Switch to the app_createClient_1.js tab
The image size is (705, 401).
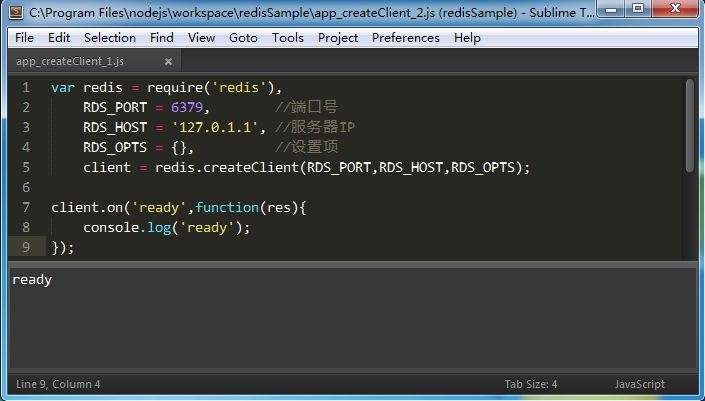tap(70, 62)
